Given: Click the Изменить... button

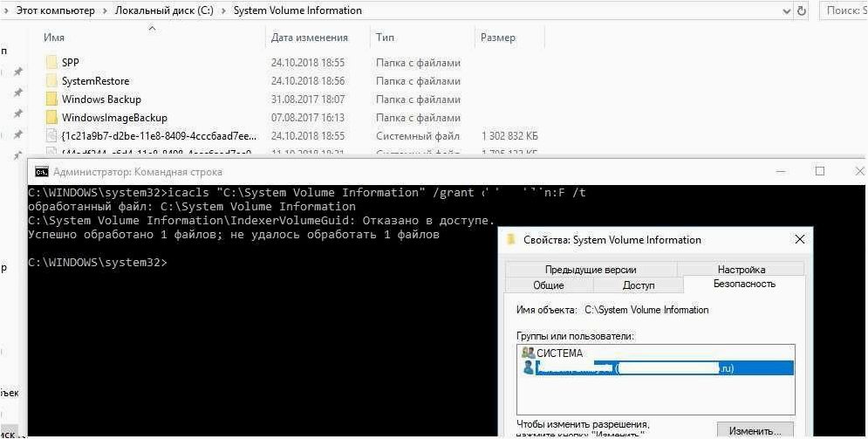Looking at the screenshot, I should [755, 430].
